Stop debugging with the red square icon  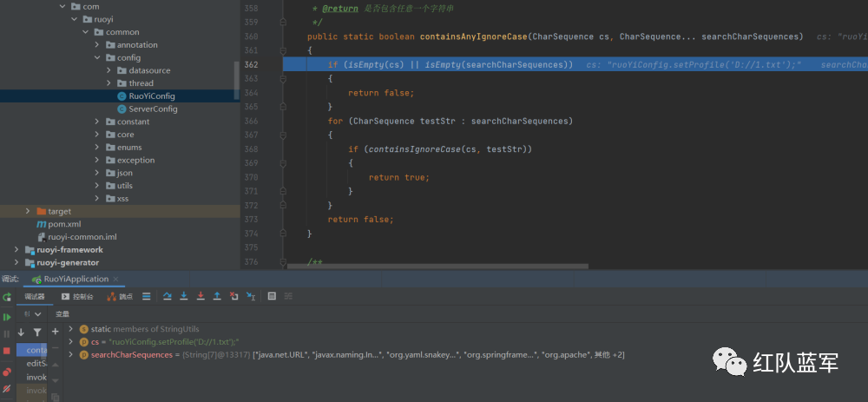click(x=7, y=350)
